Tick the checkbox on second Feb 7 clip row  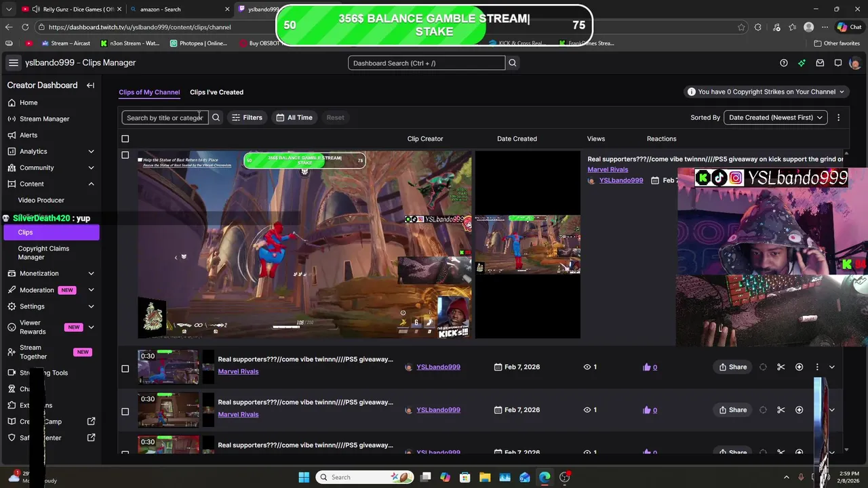coord(125,411)
